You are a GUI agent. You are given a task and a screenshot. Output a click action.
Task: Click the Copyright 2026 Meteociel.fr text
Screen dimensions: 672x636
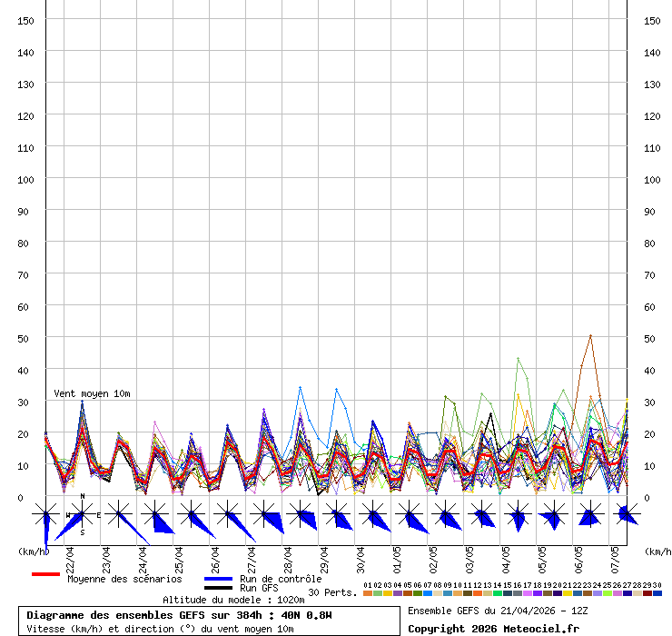[x=493, y=628]
